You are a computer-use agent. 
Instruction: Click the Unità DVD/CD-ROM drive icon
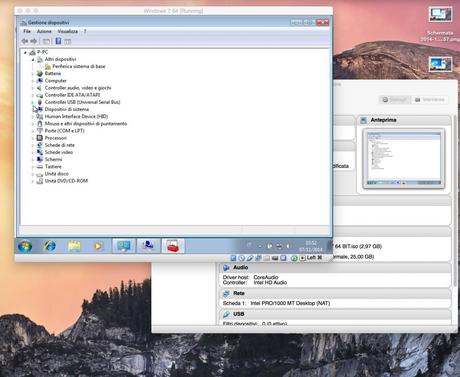[x=40, y=181]
